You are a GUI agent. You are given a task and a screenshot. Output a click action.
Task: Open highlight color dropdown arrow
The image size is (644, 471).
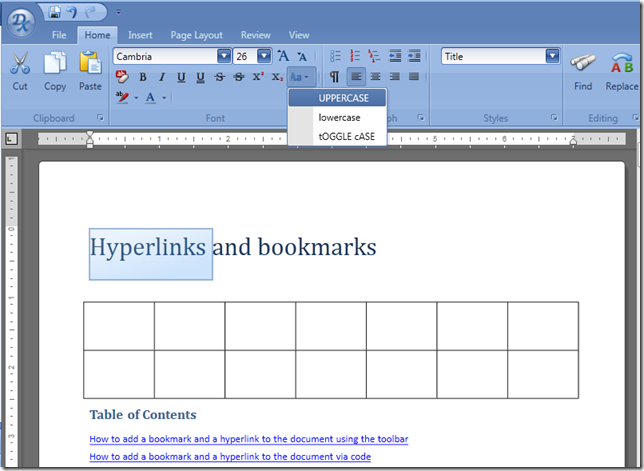click(136, 98)
